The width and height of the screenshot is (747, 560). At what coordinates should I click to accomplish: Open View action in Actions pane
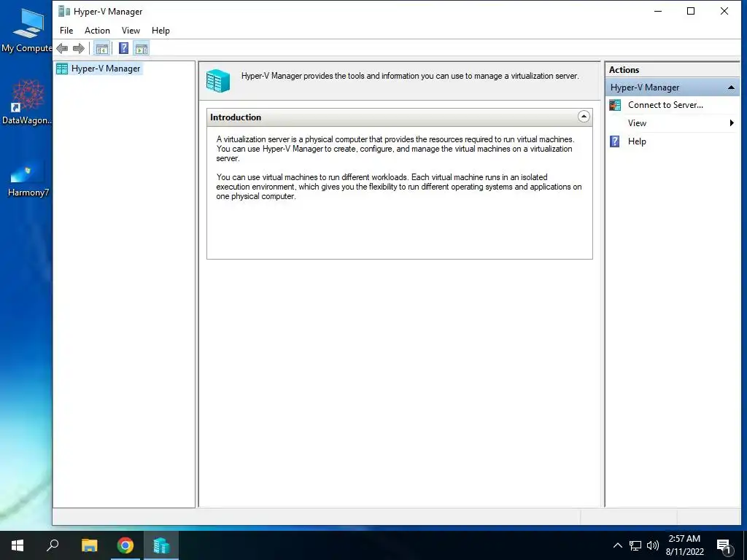coord(637,122)
